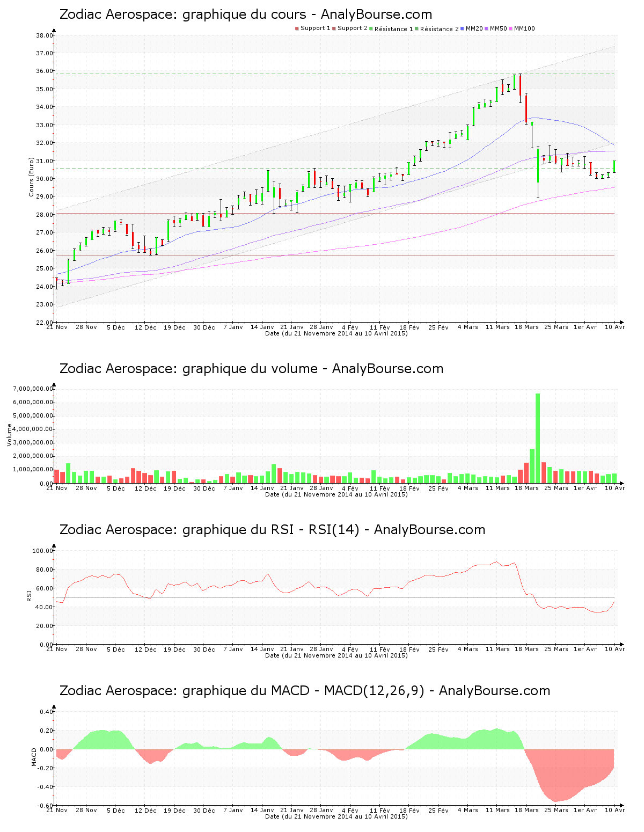Click the 'graphique du cours' chart title

pyautogui.click(x=245, y=14)
